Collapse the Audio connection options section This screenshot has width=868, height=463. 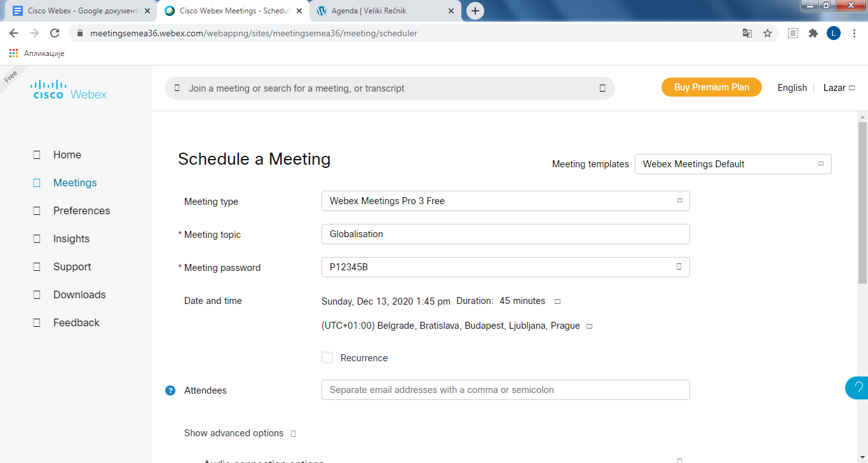[x=679, y=460]
